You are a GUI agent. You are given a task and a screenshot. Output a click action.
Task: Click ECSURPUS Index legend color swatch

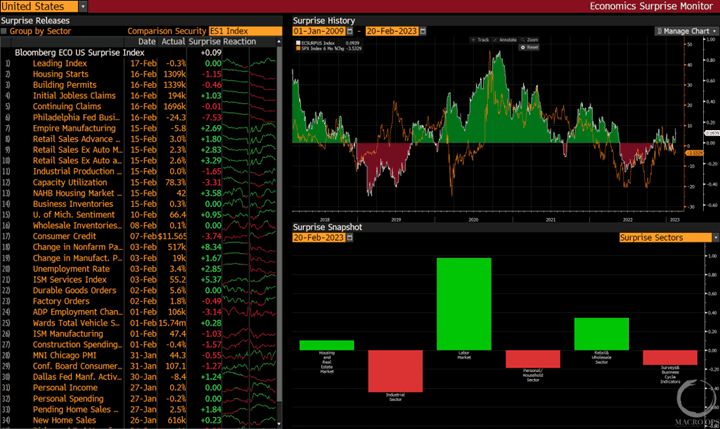(298, 43)
